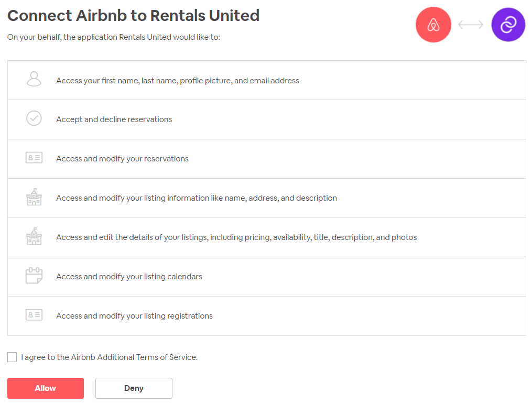Click the ID card icon beside modify reservations
The height and width of the screenshot is (404, 532).
(x=34, y=158)
